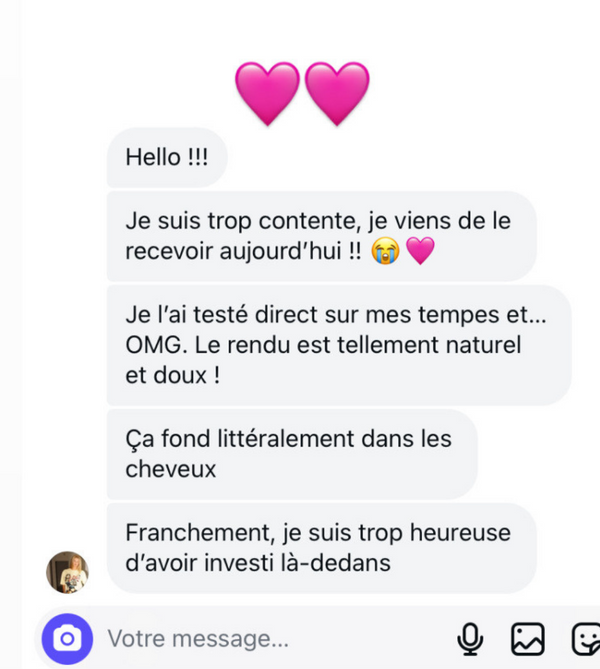Select the "Je suis trop contente" message
The height and width of the screenshot is (669, 600).
320,236
